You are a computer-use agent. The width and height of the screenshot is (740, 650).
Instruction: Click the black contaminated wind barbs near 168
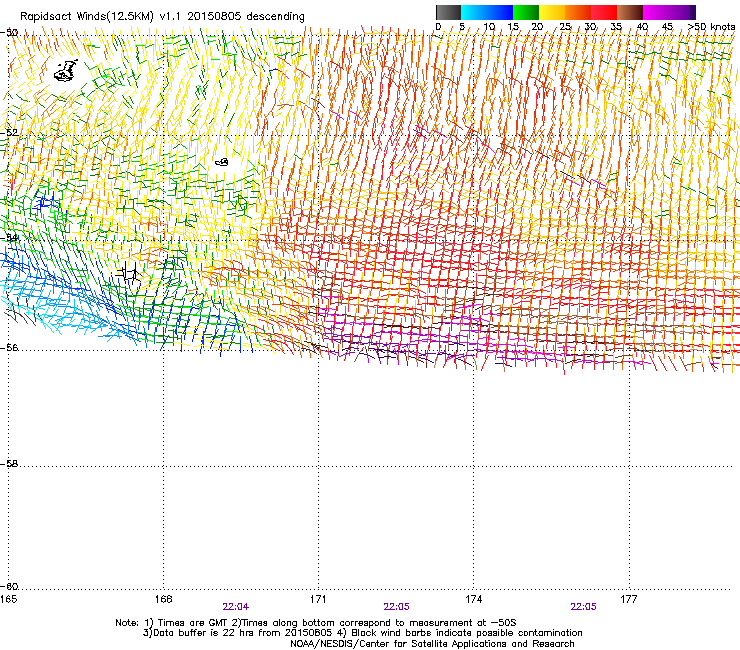[129, 273]
